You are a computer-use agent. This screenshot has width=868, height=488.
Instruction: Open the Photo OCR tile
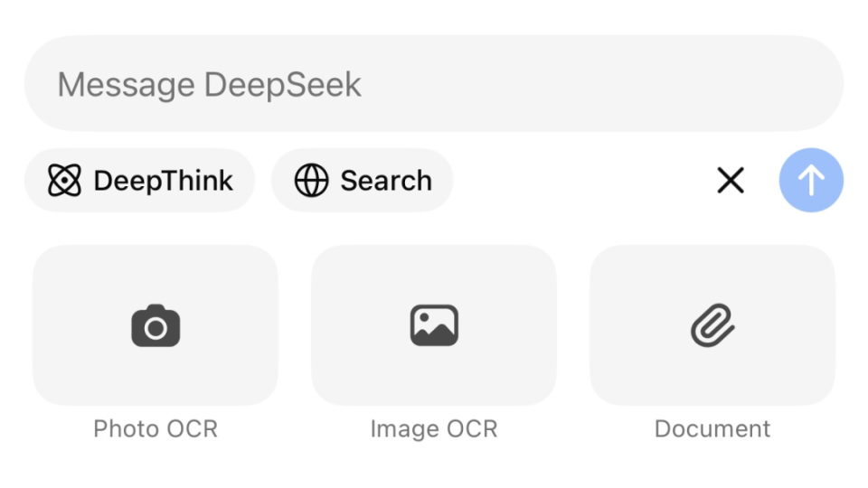click(x=156, y=325)
